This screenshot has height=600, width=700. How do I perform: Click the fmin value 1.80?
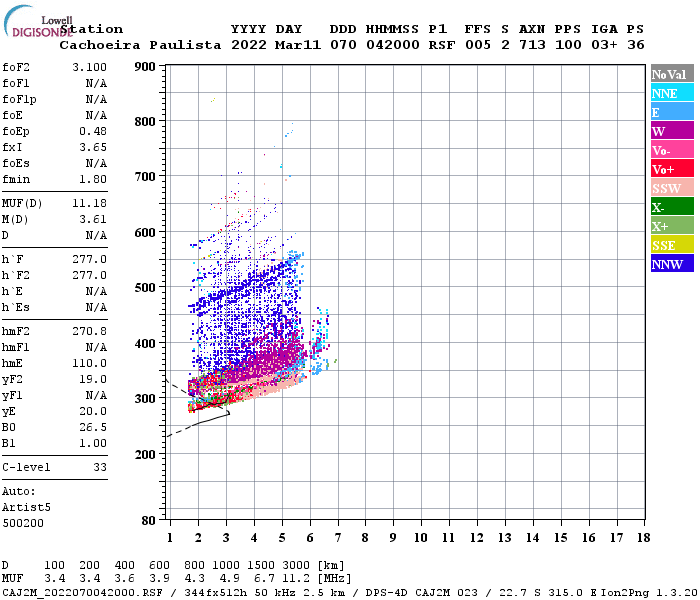(93, 179)
